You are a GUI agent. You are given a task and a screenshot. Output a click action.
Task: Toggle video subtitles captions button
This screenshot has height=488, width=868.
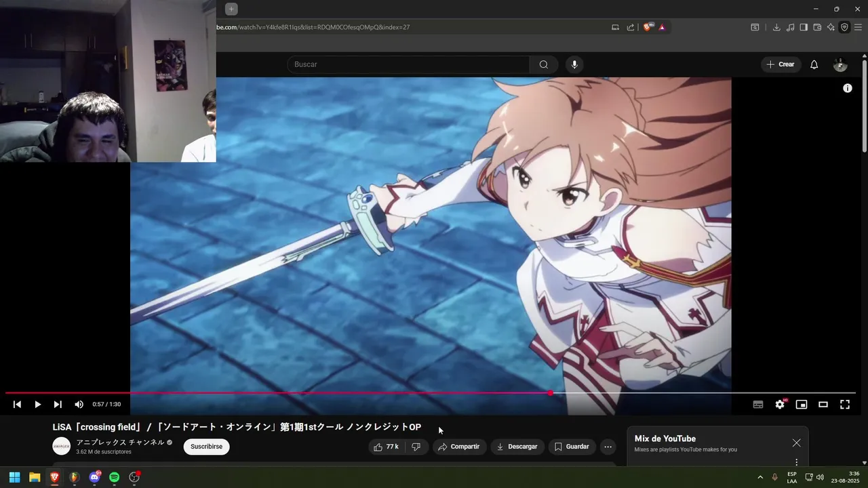758,405
